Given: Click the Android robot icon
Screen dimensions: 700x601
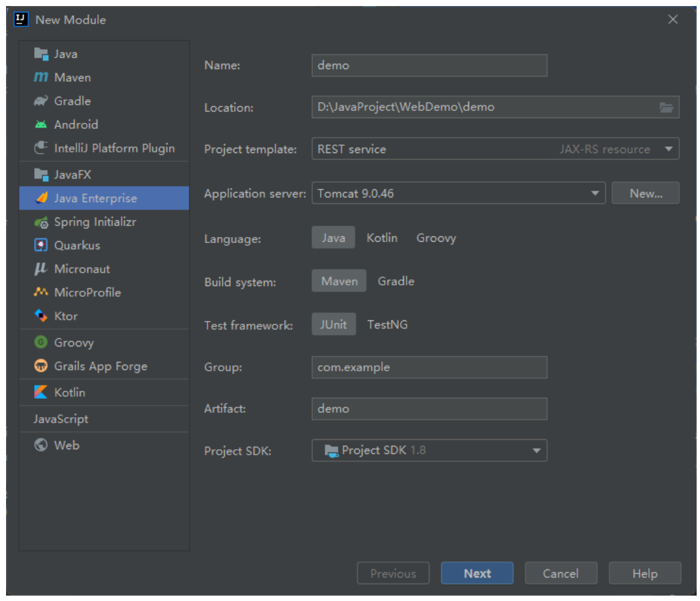Looking at the screenshot, I should click(41, 125).
